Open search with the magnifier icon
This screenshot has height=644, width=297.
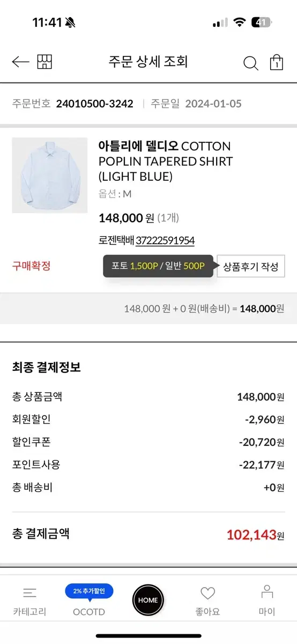[x=250, y=63]
